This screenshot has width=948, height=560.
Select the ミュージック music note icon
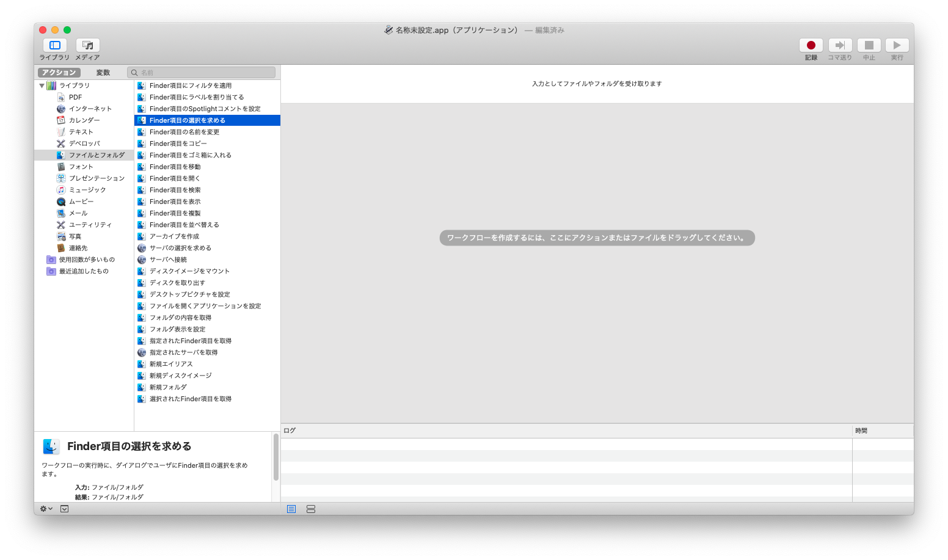pyautogui.click(x=61, y=189)
